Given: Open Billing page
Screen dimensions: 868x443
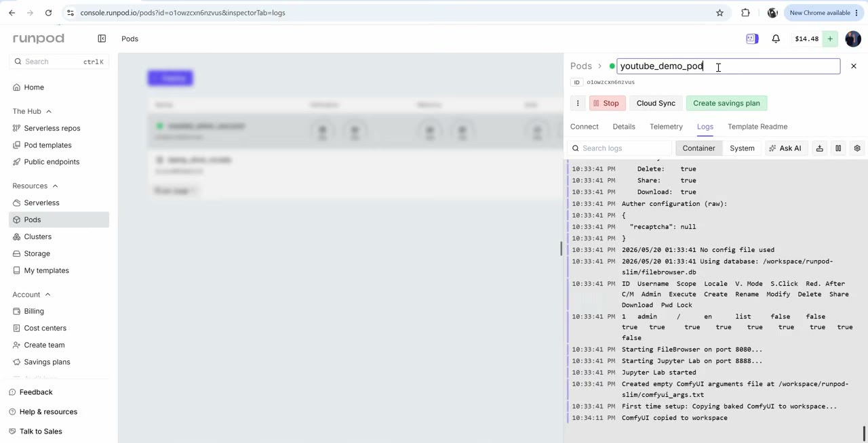Looking at the screenshot, I should point(34,311).
